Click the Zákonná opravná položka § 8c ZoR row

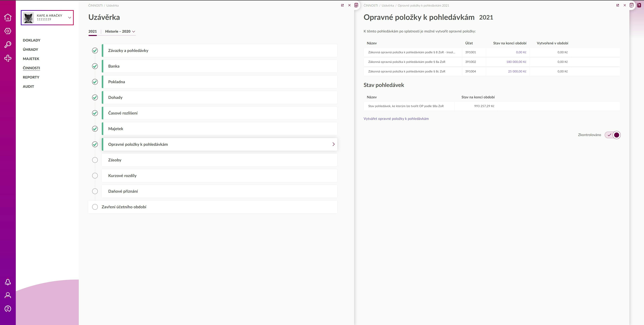pyautogui.click(x=492, y=72)
